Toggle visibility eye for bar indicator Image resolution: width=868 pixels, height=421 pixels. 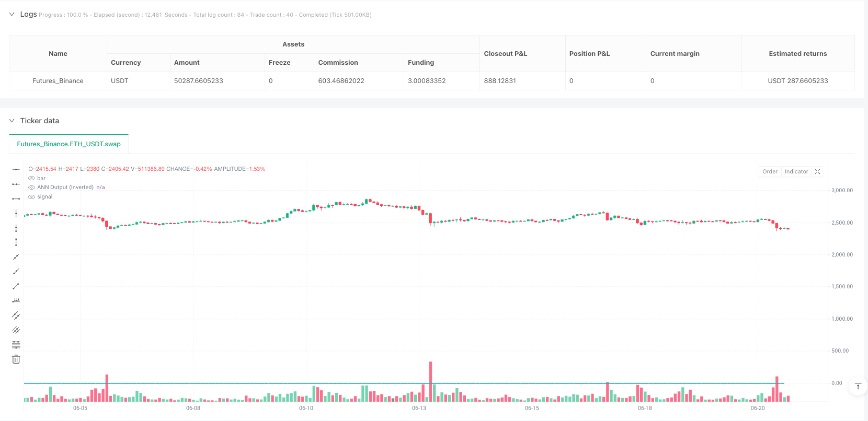pos(32,178)
